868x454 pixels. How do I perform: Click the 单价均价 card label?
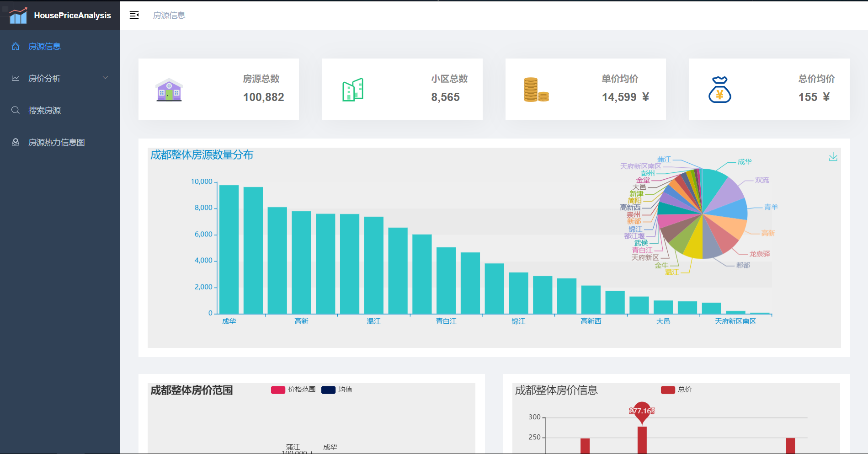620,79
